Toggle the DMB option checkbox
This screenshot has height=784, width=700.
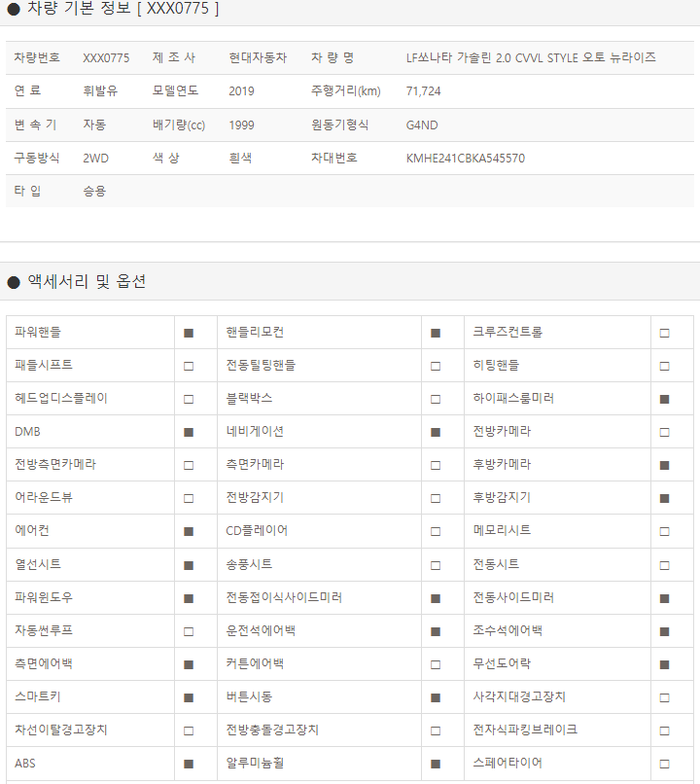click(x=189, y=432)
